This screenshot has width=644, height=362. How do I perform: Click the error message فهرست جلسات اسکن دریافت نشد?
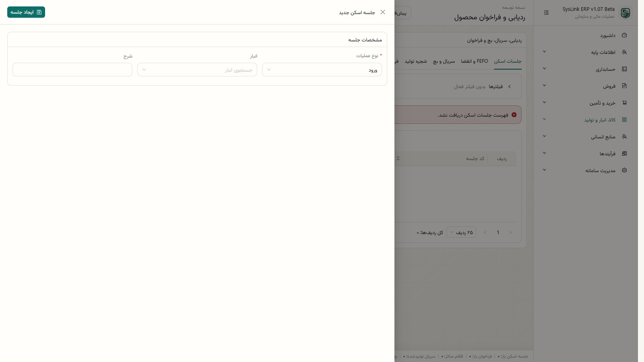(x=473, y=115)
